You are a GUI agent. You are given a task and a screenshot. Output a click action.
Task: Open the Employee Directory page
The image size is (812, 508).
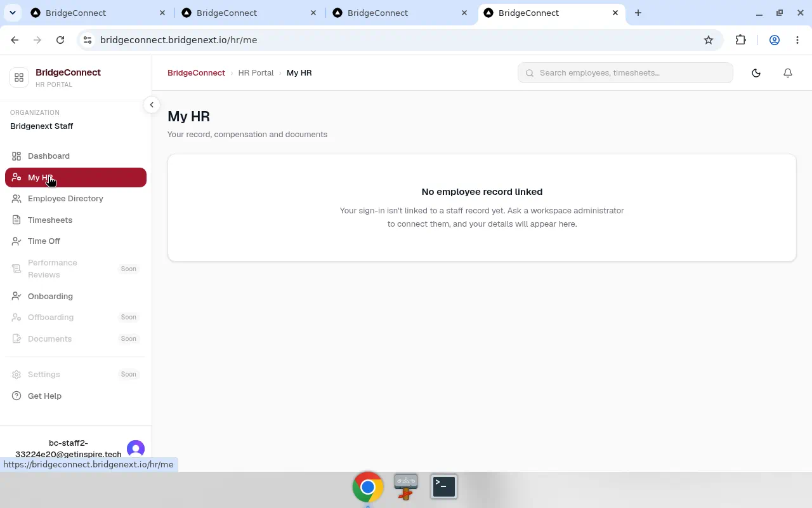click(x=75, y=199)
